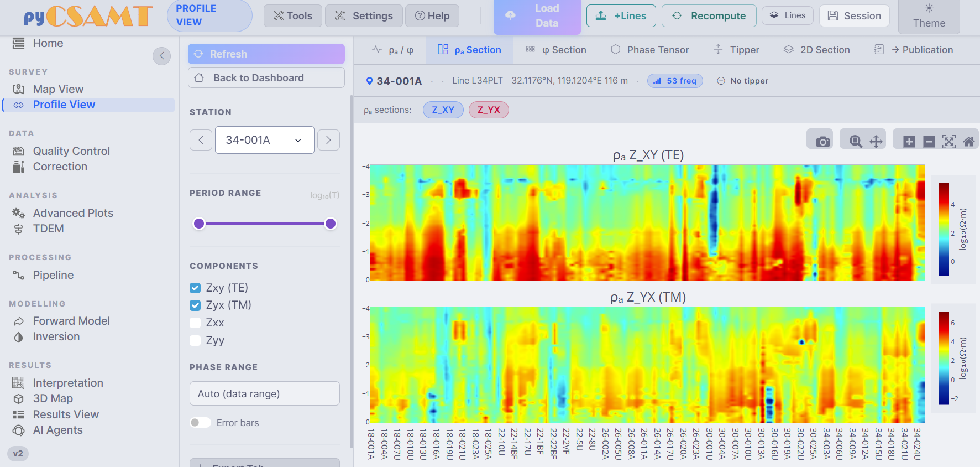Viewport: 980px width, 467px height.
Task: Click the Recompute button
Action: [x=709, y=16]
